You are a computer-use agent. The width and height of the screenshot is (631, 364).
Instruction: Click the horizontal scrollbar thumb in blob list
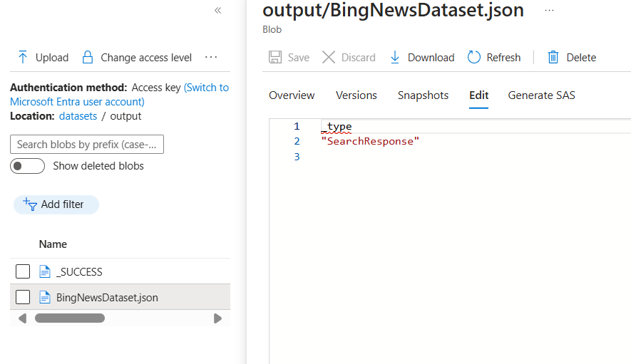point(70,318)
